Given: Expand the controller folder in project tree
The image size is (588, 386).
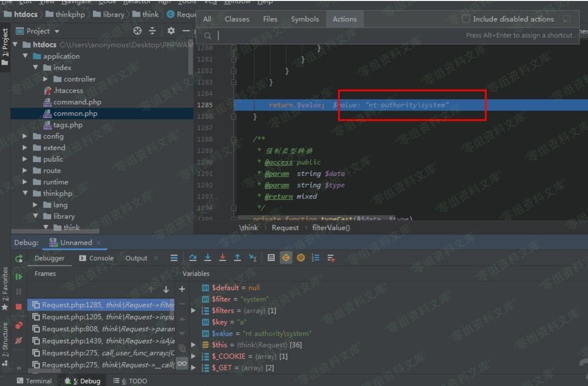Looking at the screenshot, I should click(46, 79).
